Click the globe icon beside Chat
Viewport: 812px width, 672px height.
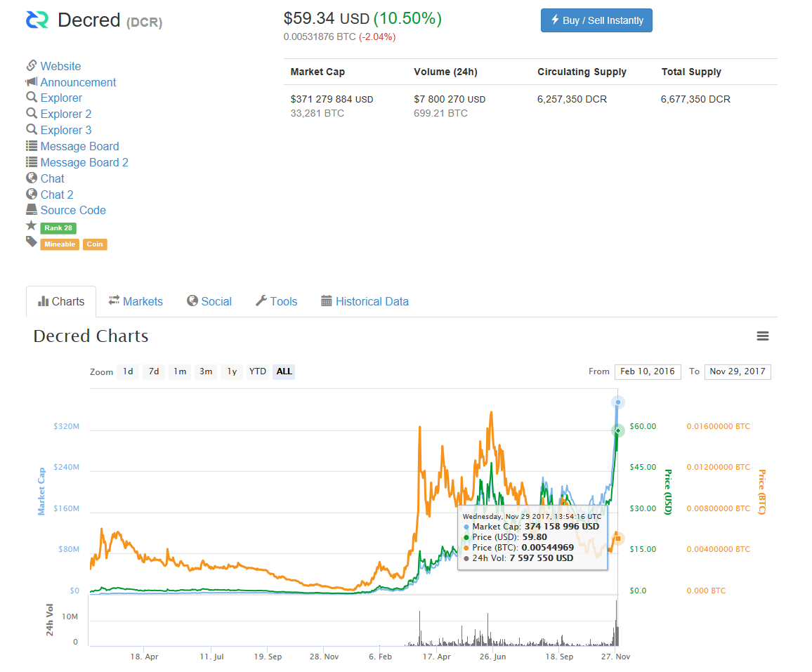pos(32,178)
